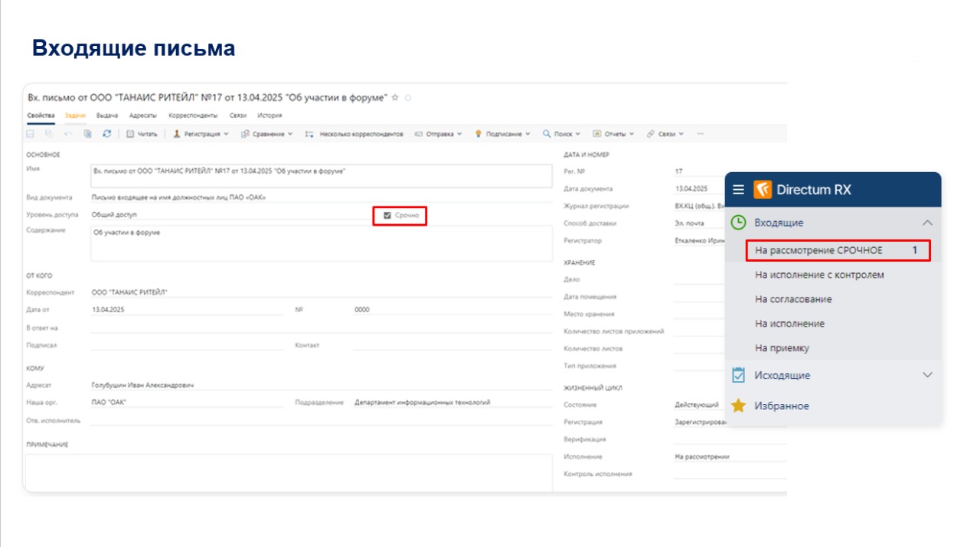Screen dimensions: 980x547
Task: Switch to the Адресаты tab
Action: coord(143,116)
